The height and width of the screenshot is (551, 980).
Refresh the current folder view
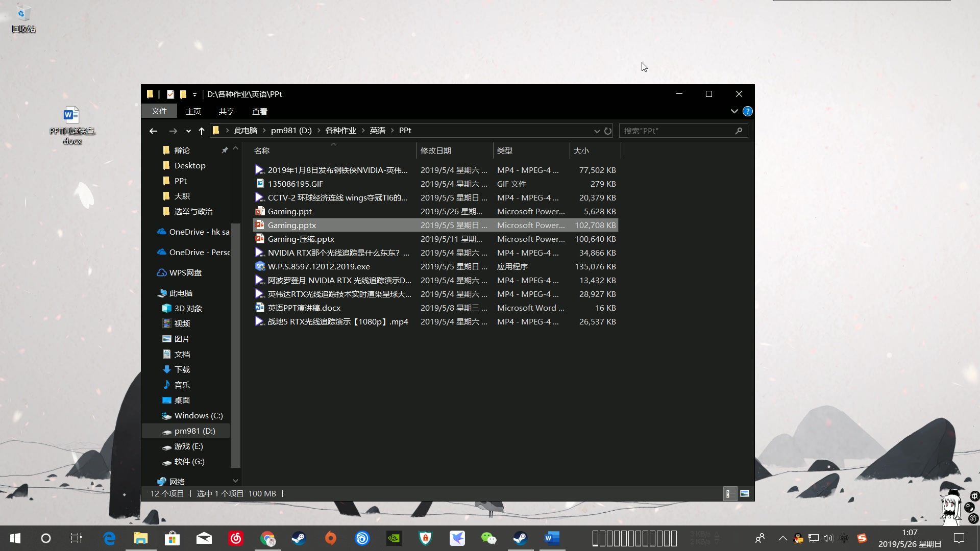pyautogui.click(x=608, y=131)
